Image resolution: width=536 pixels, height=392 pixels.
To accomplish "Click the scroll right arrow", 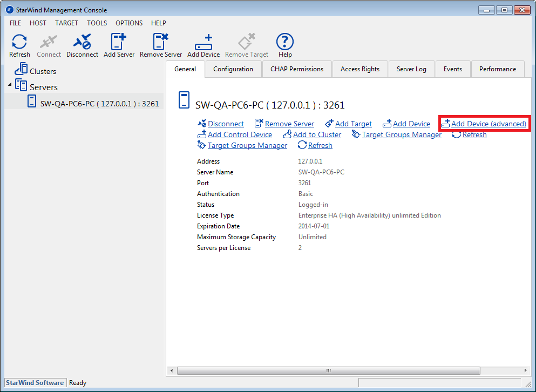I will click(525, 370).
